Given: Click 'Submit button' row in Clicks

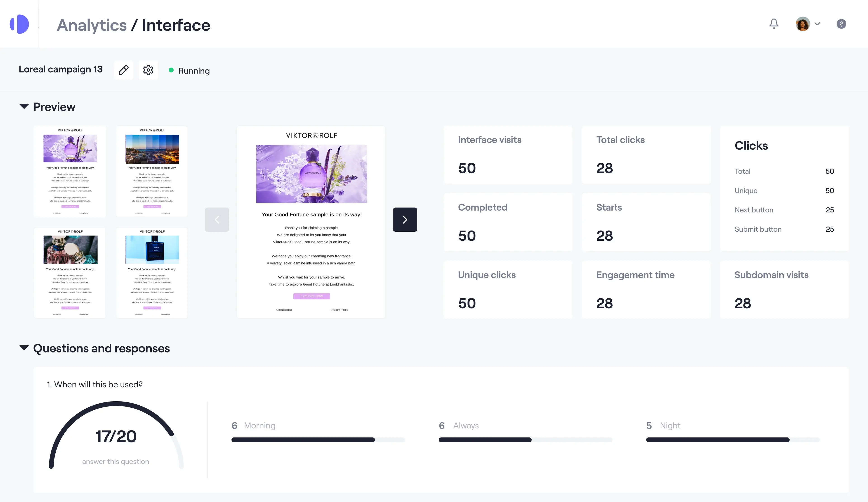Looking at the screenshot, I should click(x=784, y=229).
